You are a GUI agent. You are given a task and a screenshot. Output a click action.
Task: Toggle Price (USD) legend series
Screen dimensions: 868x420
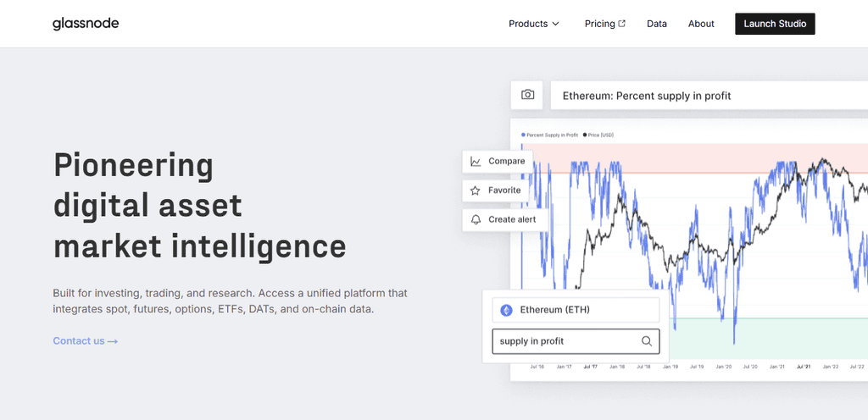coord(598,135)
